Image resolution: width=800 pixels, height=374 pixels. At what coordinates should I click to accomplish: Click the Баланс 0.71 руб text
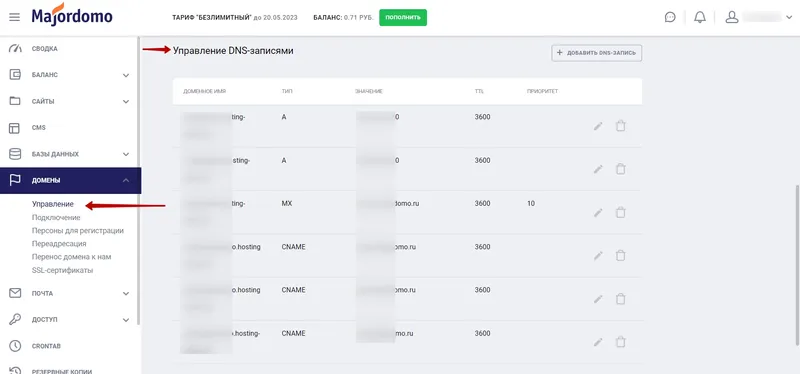coord(343,17)
